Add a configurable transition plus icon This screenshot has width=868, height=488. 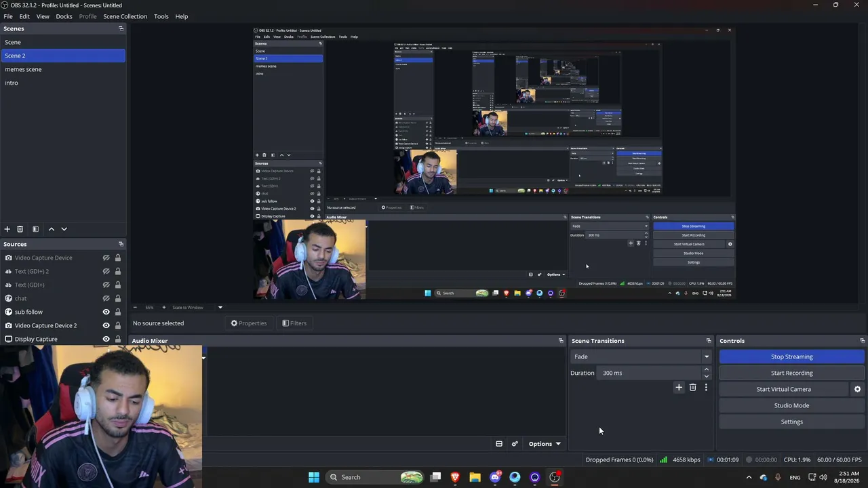pos(679,388)
